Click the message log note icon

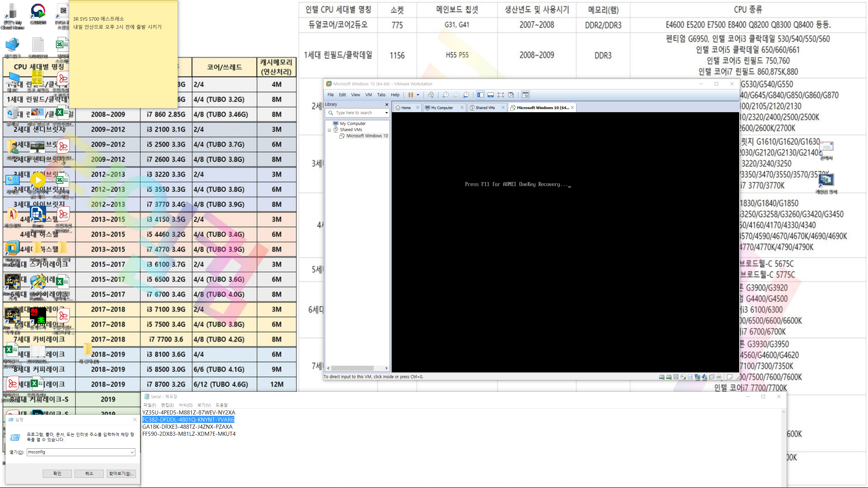coord(730,377)
